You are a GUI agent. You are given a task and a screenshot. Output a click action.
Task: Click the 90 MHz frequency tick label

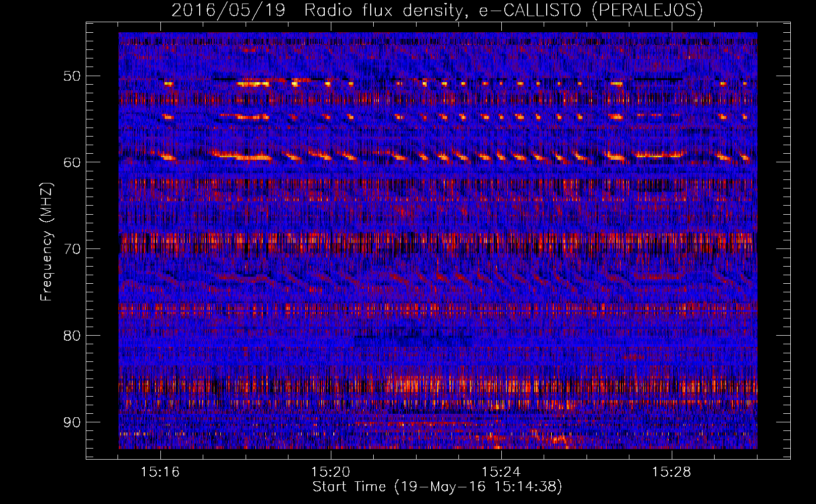(x=72, y=422)
